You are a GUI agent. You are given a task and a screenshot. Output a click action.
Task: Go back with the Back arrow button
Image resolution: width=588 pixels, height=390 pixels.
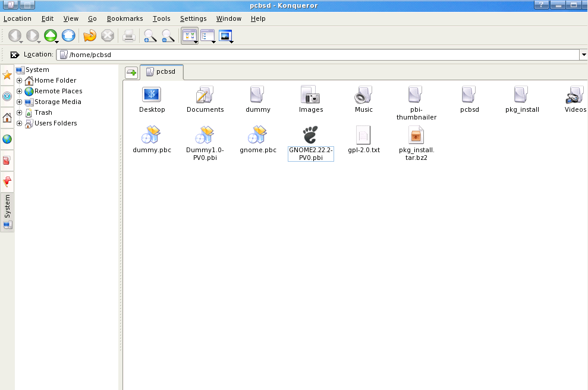pos(14,36)
